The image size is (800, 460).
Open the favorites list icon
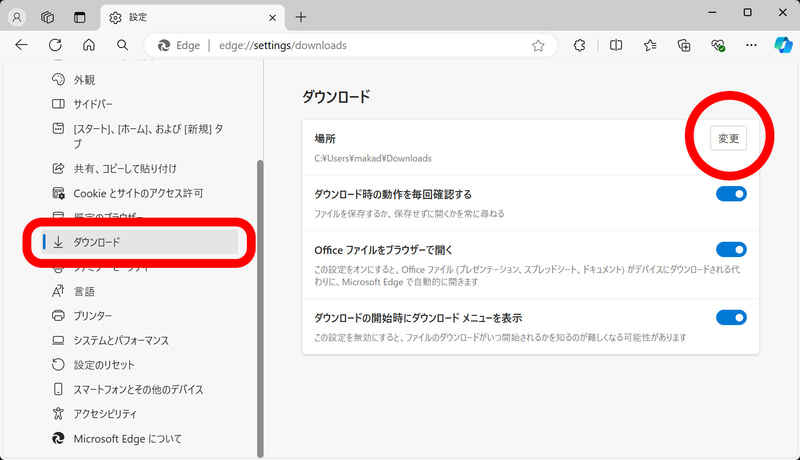[x=650, y=45]
